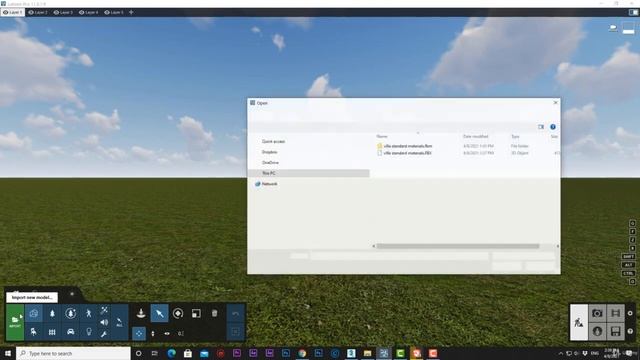Click the Undo arrow button
Screen dimensions: 640x360
[236, 313]
